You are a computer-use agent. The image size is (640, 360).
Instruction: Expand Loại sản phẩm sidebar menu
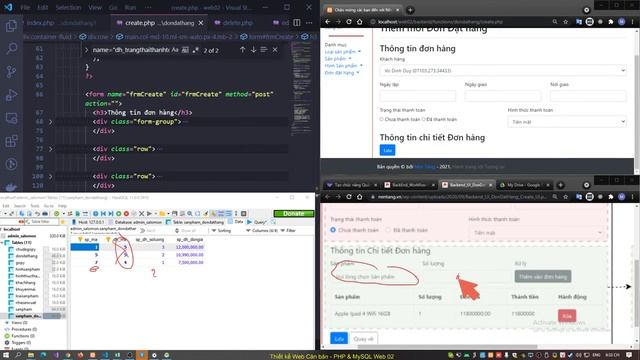(342, 52)
